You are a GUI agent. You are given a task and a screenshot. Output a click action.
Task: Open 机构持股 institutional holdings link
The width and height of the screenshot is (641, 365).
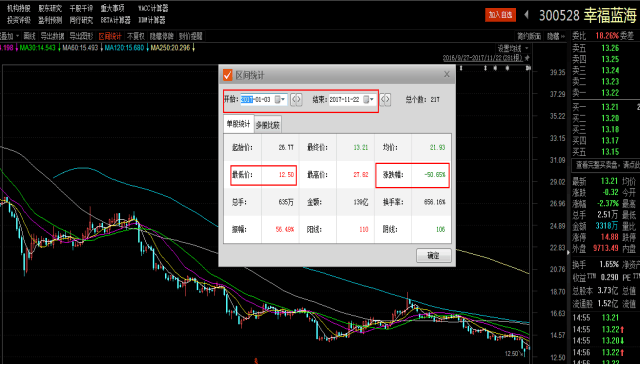pos(18,8)
